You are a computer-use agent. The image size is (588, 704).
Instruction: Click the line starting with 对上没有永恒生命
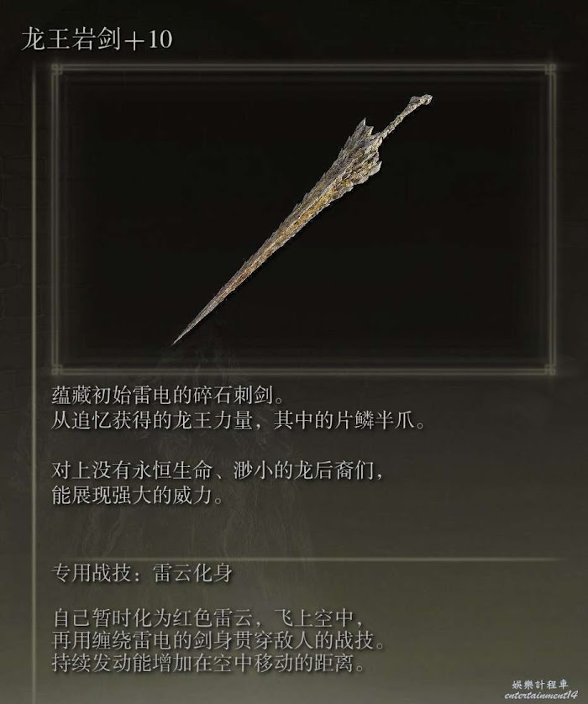click(218, 471)
